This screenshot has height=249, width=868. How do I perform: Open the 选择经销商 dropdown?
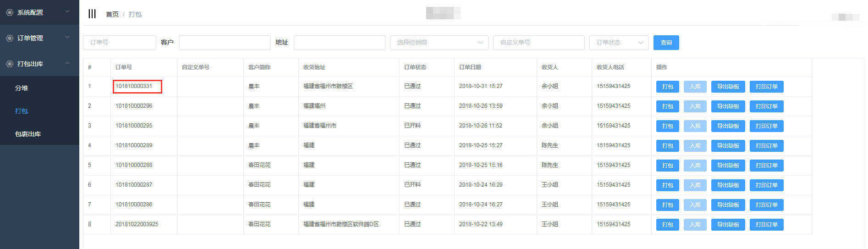coord(439,43)
